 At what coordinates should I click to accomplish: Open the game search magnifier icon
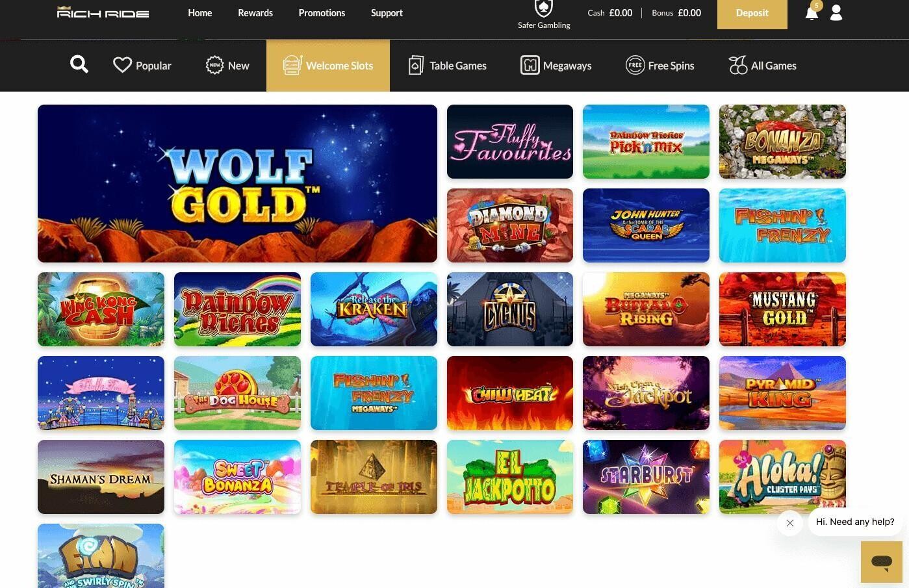(79, 64)
